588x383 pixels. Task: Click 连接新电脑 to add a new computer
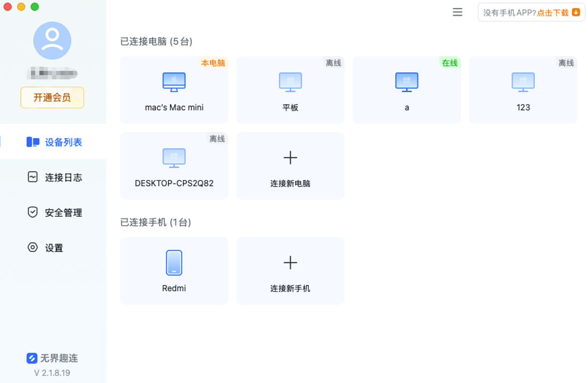coord(290,165)
